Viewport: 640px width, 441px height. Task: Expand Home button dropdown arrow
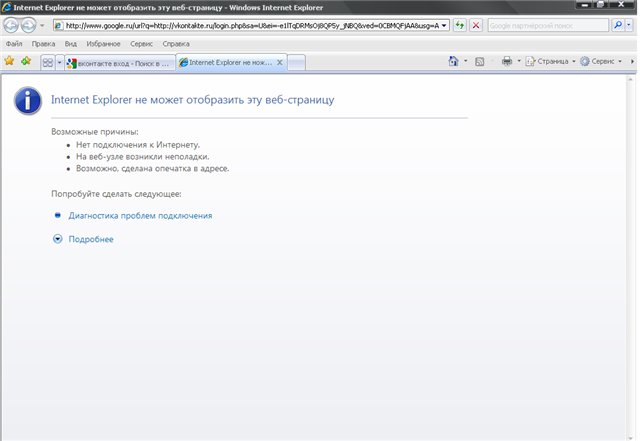pos(465,61)
